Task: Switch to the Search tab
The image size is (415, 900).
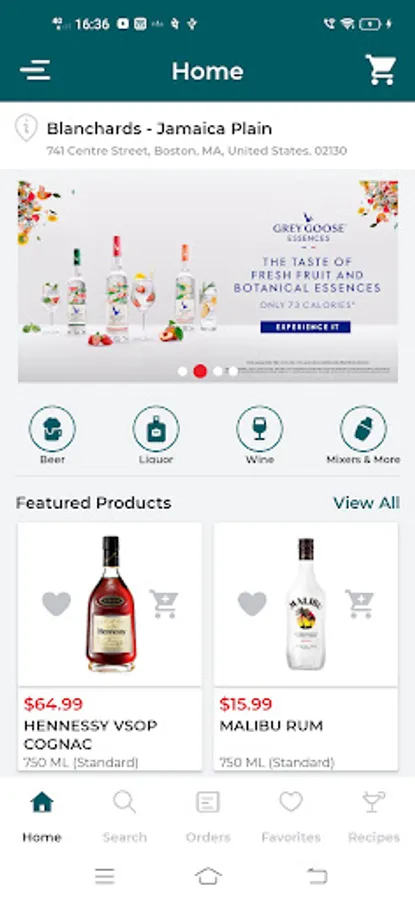Action: pos(125,816)
